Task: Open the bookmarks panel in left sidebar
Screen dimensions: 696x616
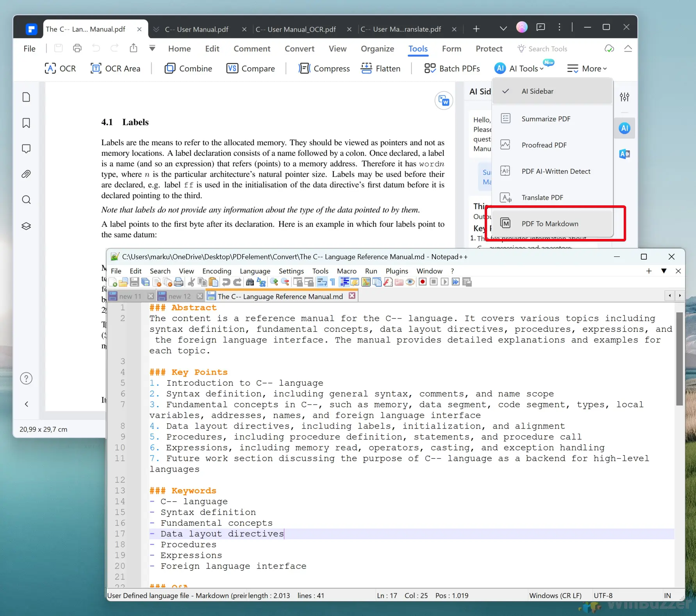Action: pyautogui.click(x=26, y=123)
